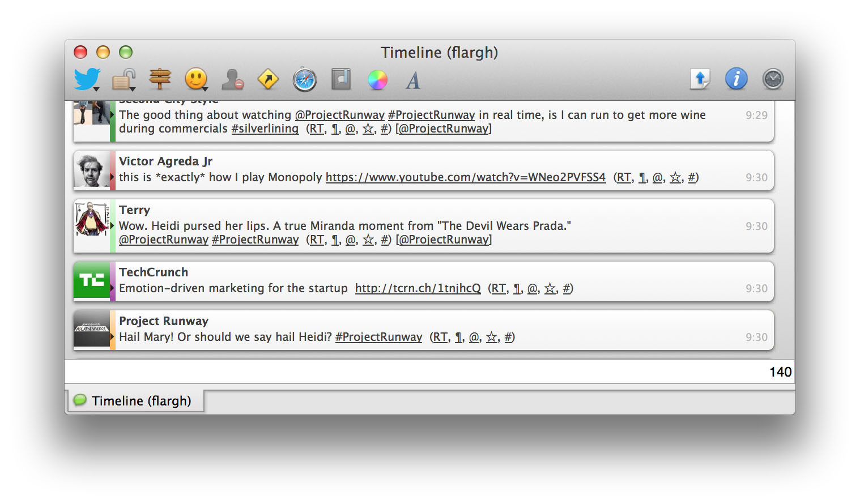Click the Project Runway logo avatar
860x504 pixels.
91,330
